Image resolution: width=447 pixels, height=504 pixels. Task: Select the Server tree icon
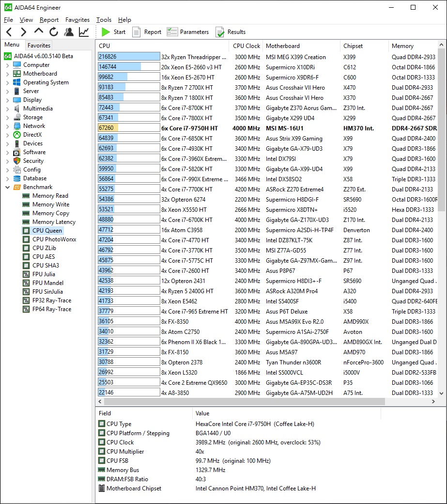[17, 91]
